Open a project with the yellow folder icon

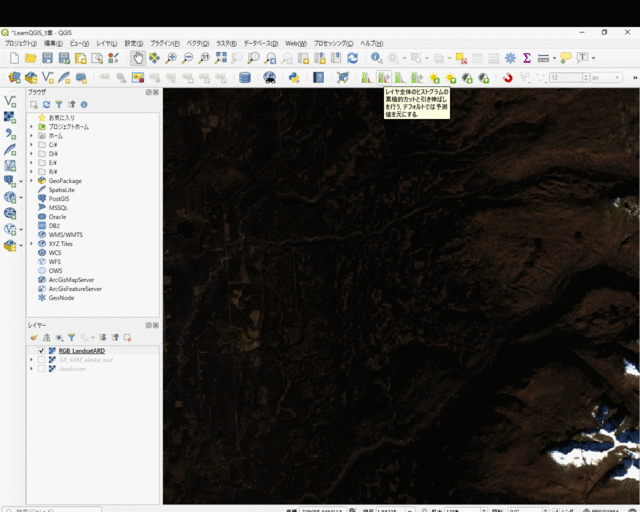(31, 58)
